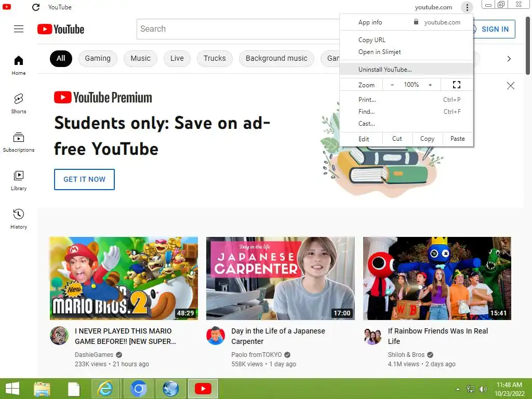The height and width of the screenshot is (399, 532).
Task: Open title Day in the Life of a Japanese Carpenter
Action: pos(278,336)
